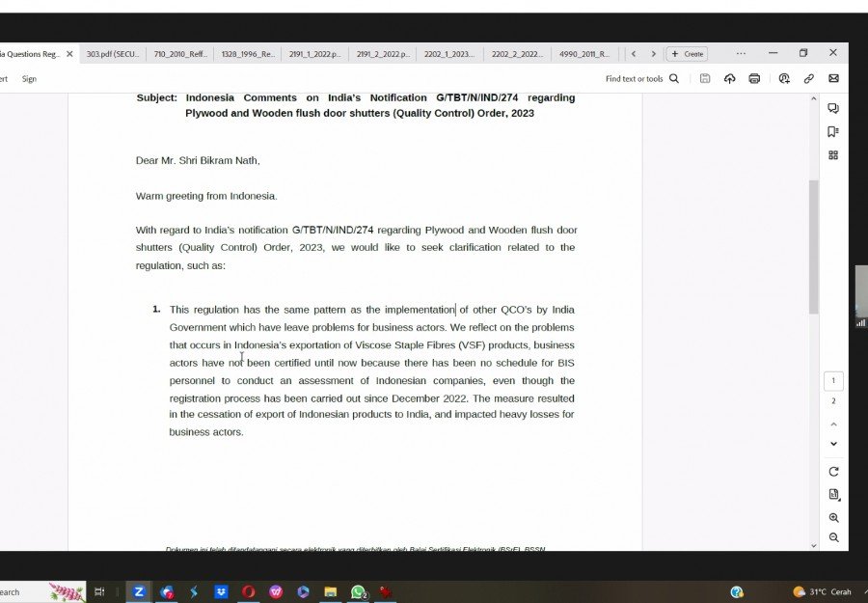The width and height of the screenshot is (868, 603).
Task: Click the scrollbar down arrow
Action: (813, 545)
